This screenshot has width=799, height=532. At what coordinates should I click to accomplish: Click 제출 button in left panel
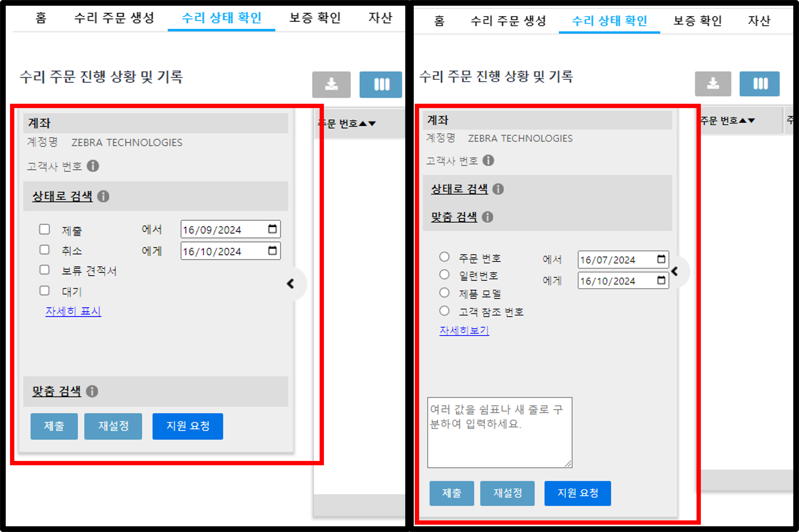point(54,426)
